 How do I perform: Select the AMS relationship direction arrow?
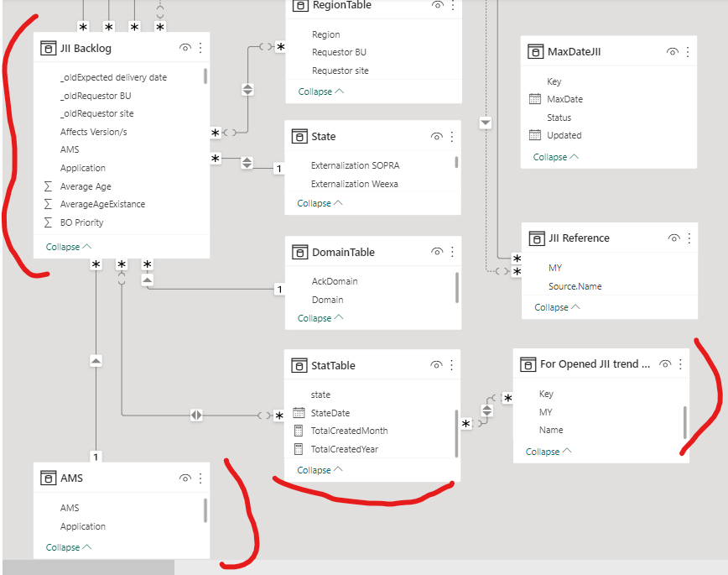tap(96, 361)
